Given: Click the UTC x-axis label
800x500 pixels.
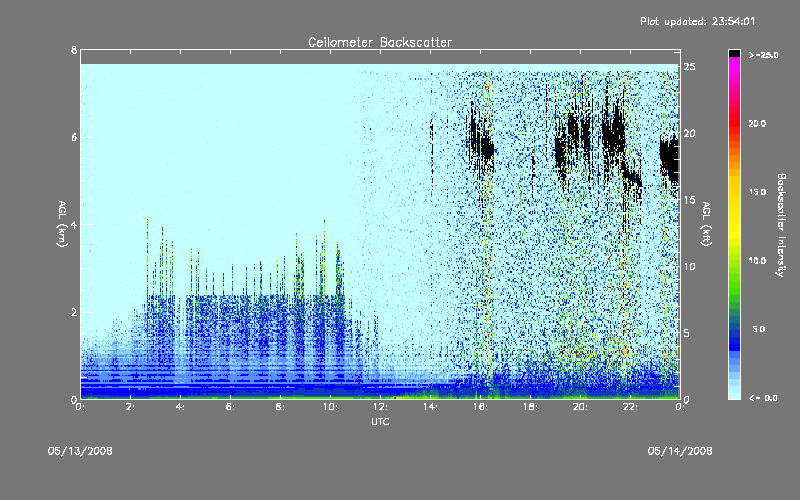Looking at the screenshot, I should tap(380, 422).
